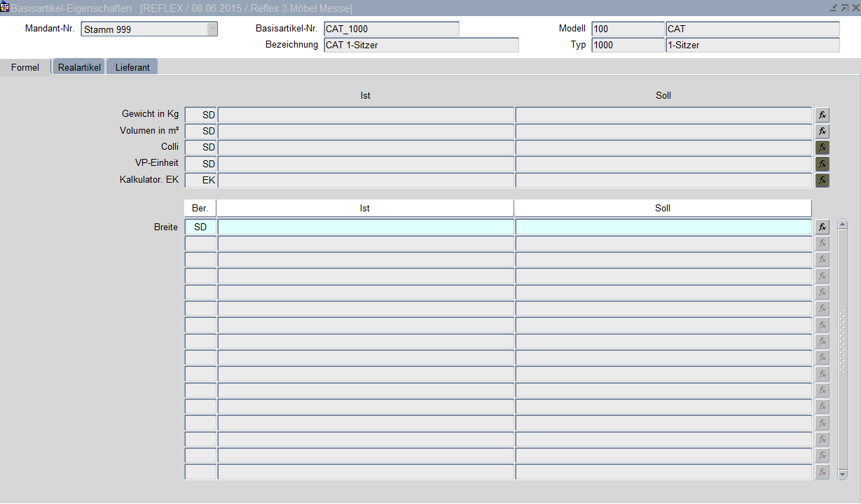Screen dimensions: 861x504
Task: Click the fx icon in Colli row
Action: [822, 148]
